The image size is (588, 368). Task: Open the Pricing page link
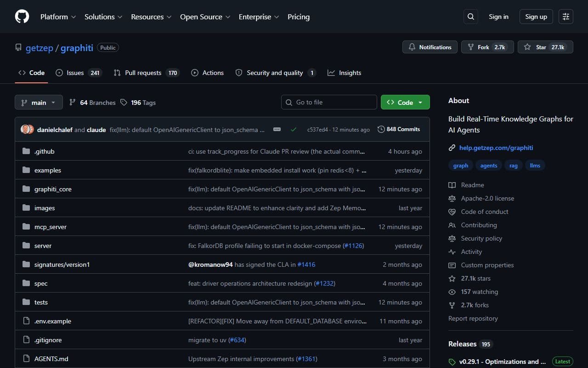click(x=299, y=17)
